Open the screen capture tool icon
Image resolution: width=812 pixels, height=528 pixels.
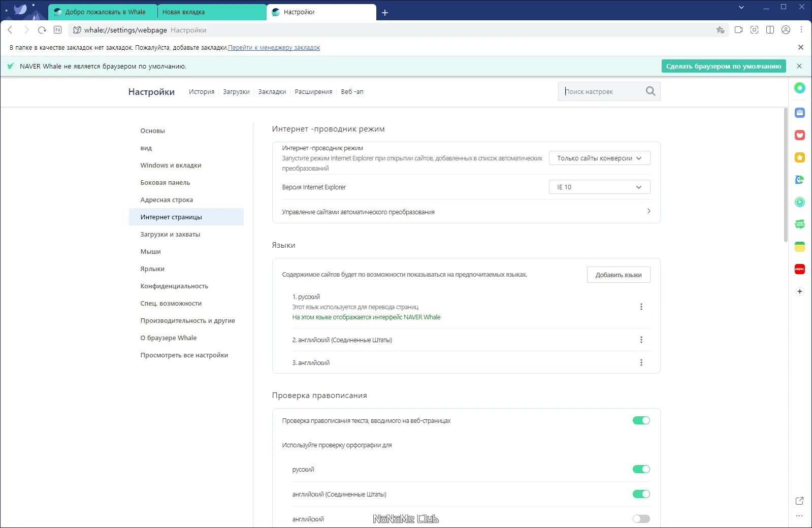pos(754,30)
